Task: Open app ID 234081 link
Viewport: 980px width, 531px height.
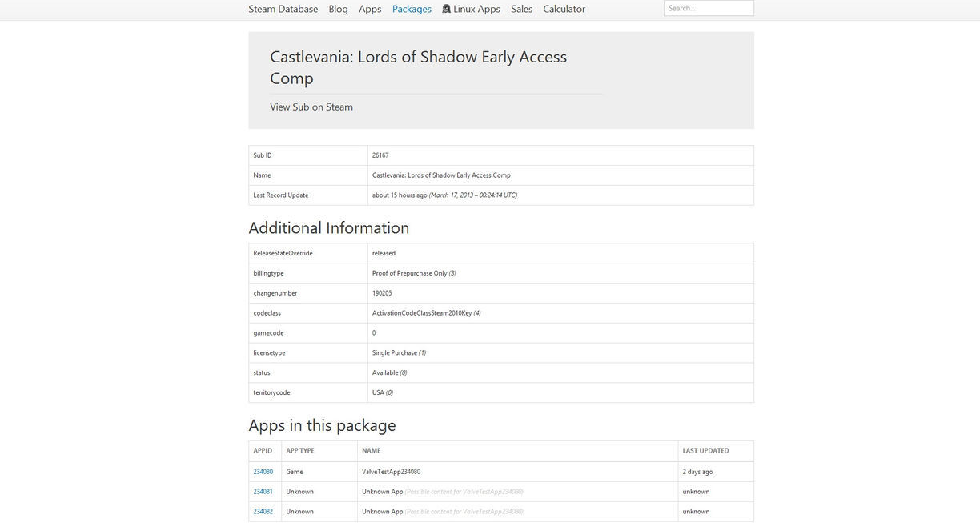Action: [x=263, y=492]
